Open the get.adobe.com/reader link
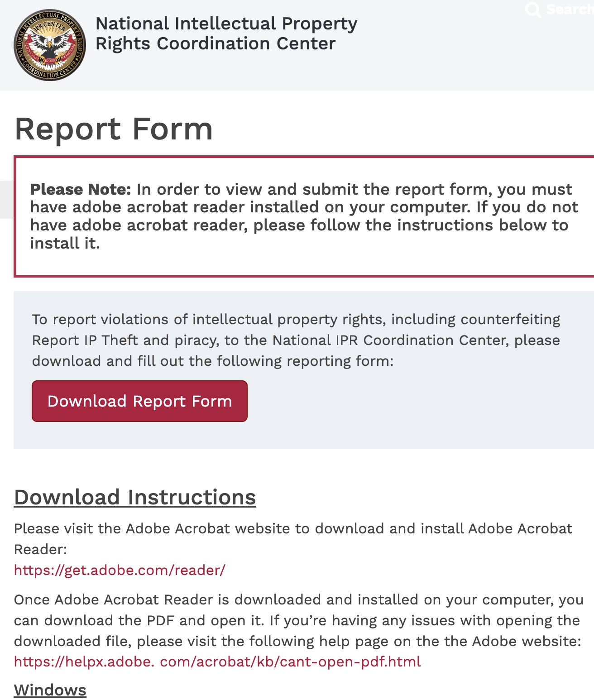This screenshot has width=594, height=700. point(120,570)
